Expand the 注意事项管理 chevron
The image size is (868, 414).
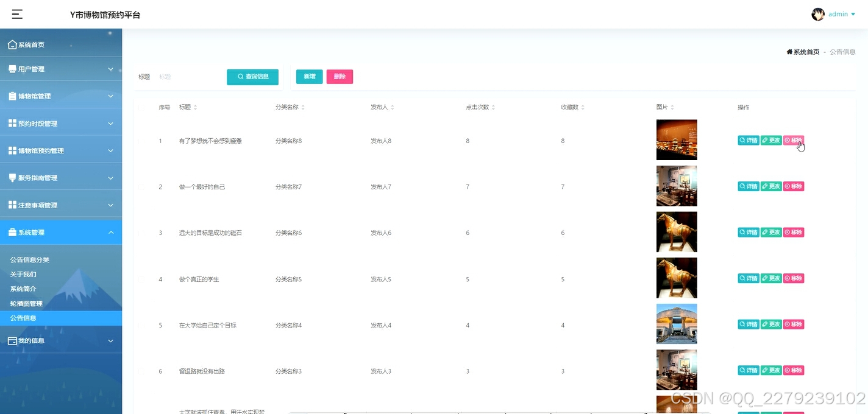[x=111, y=205]
